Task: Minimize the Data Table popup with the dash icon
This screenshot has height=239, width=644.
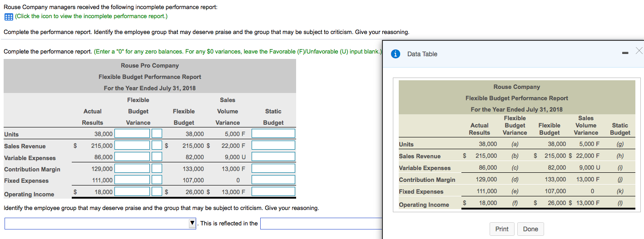Action: pyautogui.click(x=624, y=53)
